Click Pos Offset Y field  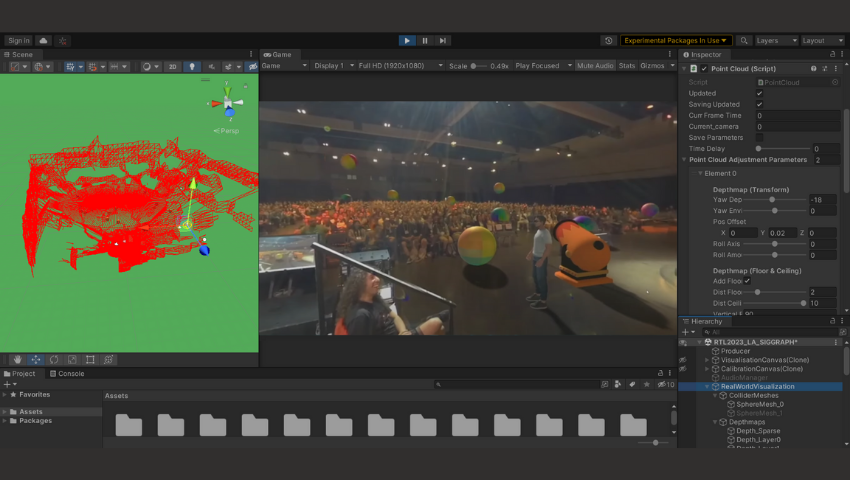point(782,233)
